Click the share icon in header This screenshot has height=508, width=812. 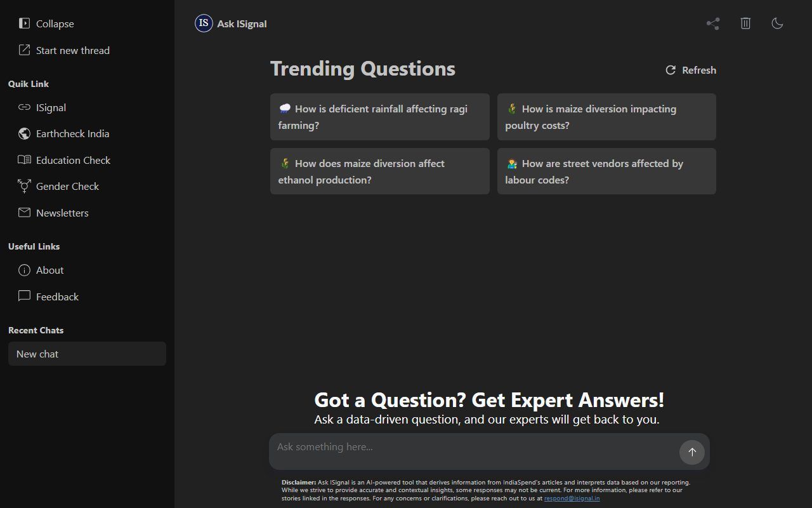coord(713,23)
